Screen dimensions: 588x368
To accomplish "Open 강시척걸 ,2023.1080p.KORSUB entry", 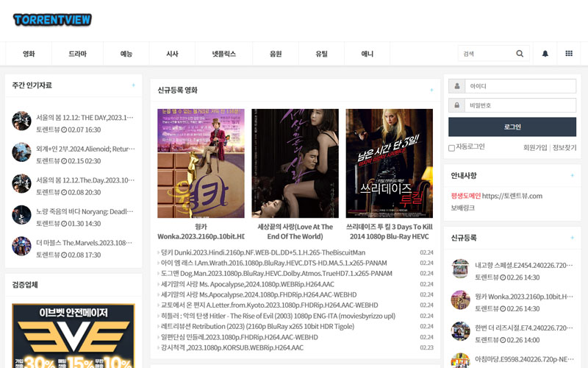I will point(232,347).
